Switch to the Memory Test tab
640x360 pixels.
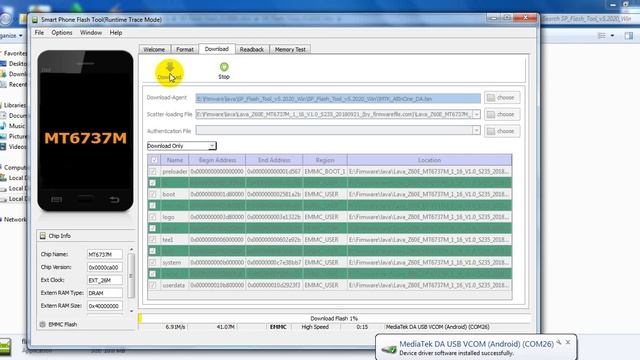(x=290, y=49)
